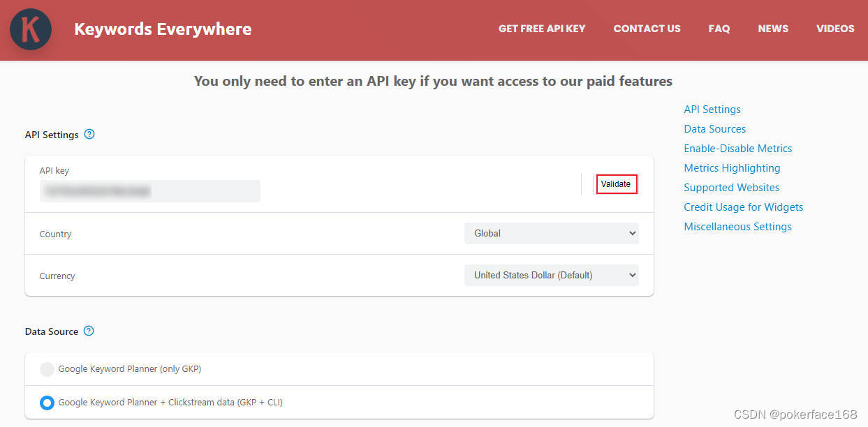The width and height of the screenshot is (868, 427).
Task: Jump to Enable-Disable Metrics link
Action: (737, 148)
